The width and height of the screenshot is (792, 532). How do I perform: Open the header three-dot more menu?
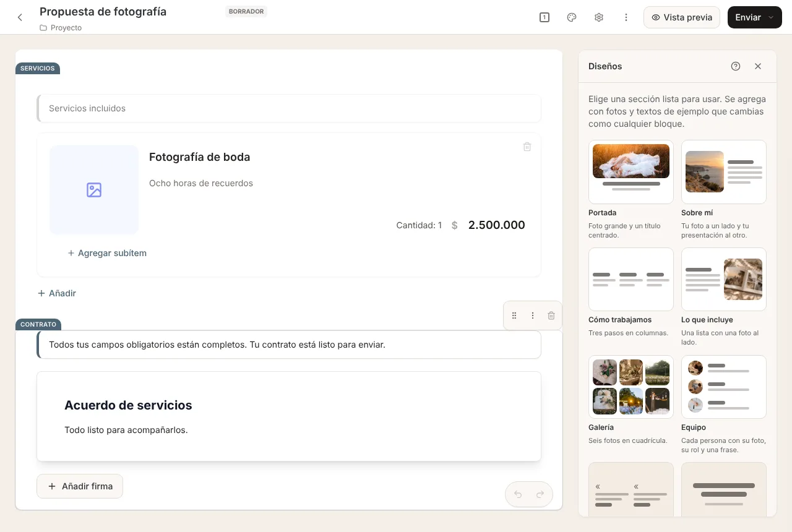click(x=626, y=17)
